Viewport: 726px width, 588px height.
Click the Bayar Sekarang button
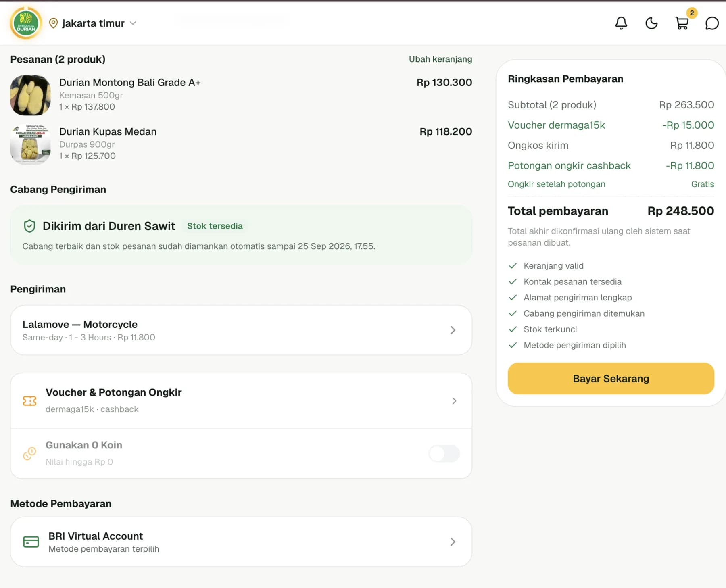coord(611,378)
